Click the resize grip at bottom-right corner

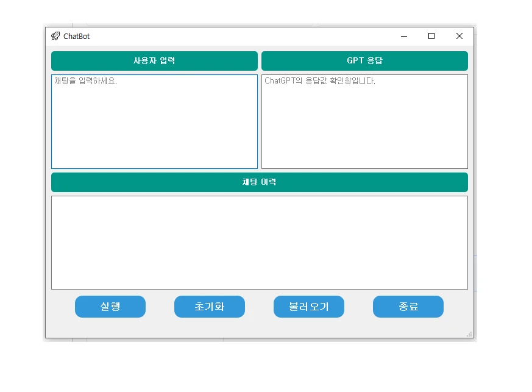[x=469, y=333]
